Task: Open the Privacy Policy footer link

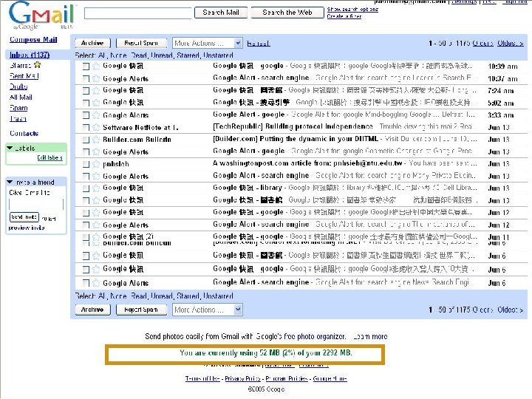Action: tap(242, 378)
